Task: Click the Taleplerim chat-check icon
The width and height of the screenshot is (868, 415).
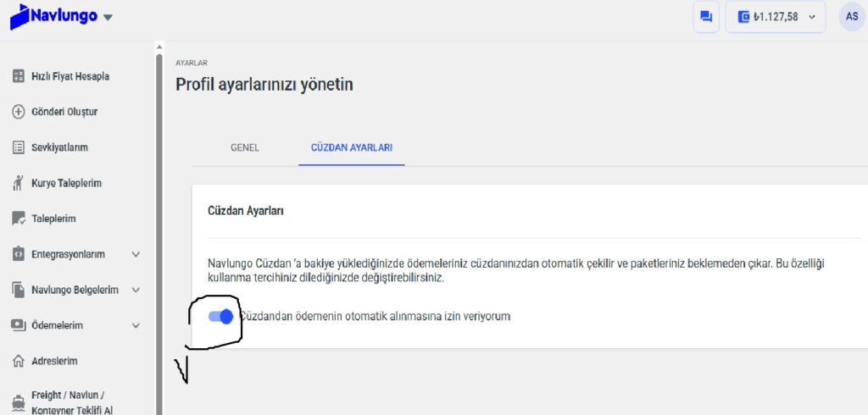Action: pyautogui.click(x=19, y=219)
